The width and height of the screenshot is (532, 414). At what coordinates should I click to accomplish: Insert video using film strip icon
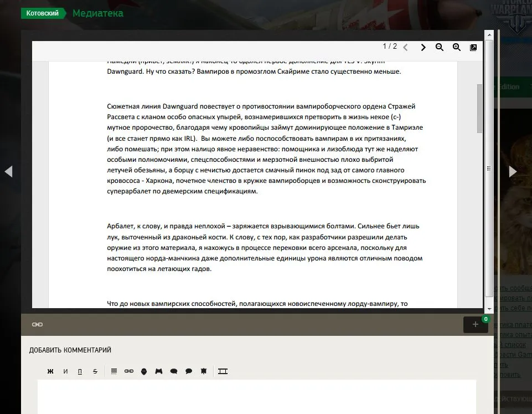pos(223,371)
